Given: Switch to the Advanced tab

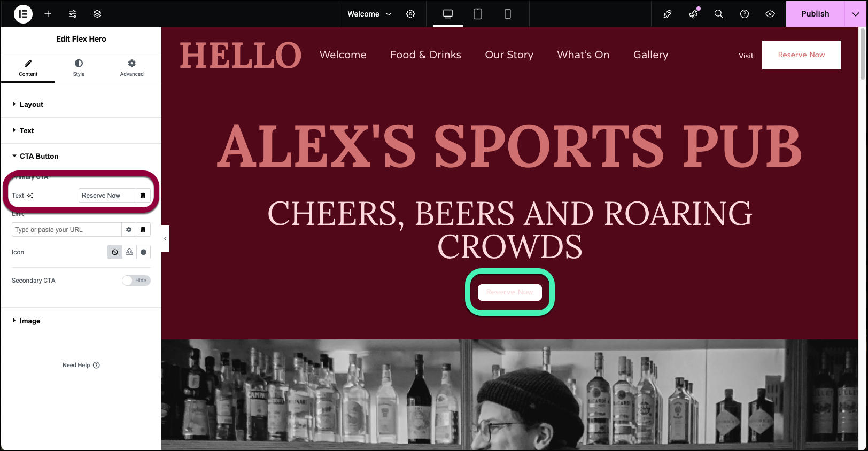Looking at the screenshot, I should coord(132,67).
